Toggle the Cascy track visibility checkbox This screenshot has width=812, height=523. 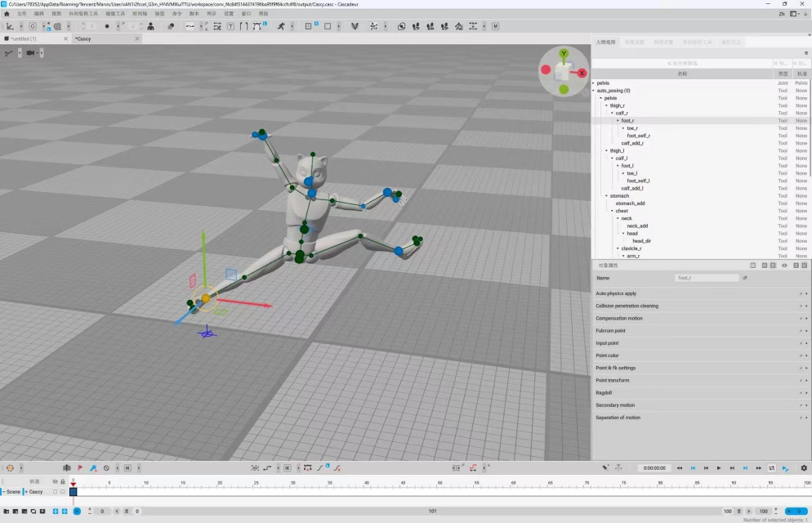pos(55,492)
